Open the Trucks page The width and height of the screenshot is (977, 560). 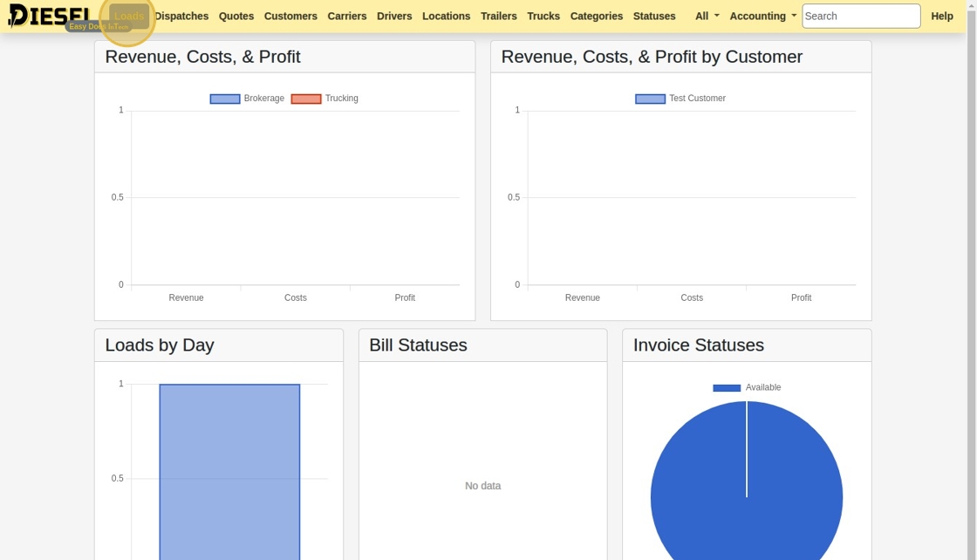click(543, 17)
